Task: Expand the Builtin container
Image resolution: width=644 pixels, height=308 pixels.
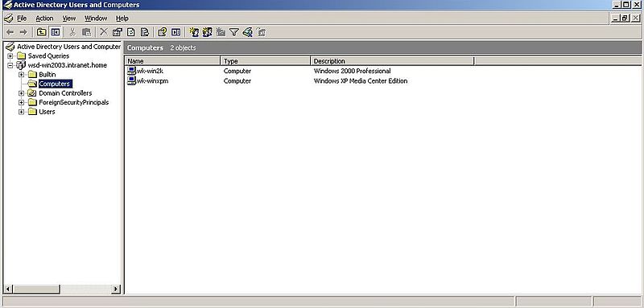Action: 22,75
